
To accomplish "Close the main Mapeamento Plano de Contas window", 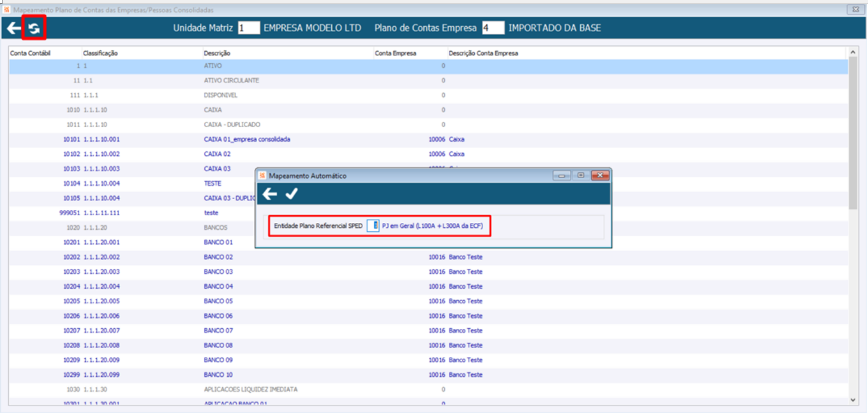I will [x=855, y=10].
